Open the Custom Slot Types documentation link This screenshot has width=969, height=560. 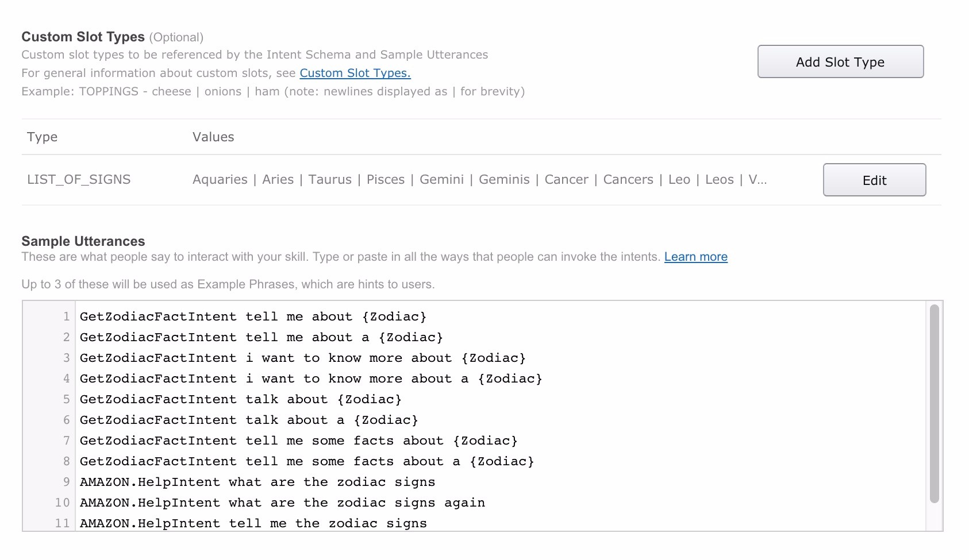click(x=355, y=73)
